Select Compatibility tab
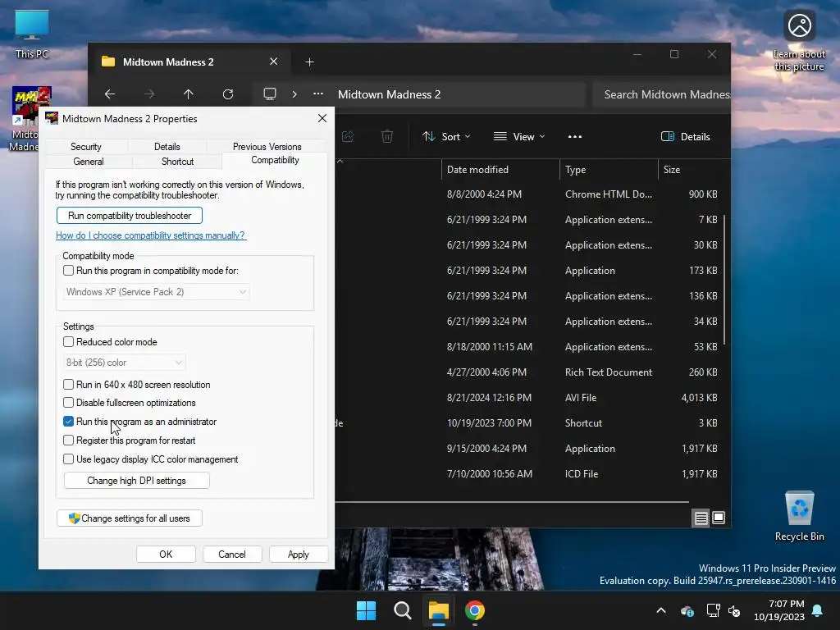The image size is (840, 630). click(x=275, y=160)
